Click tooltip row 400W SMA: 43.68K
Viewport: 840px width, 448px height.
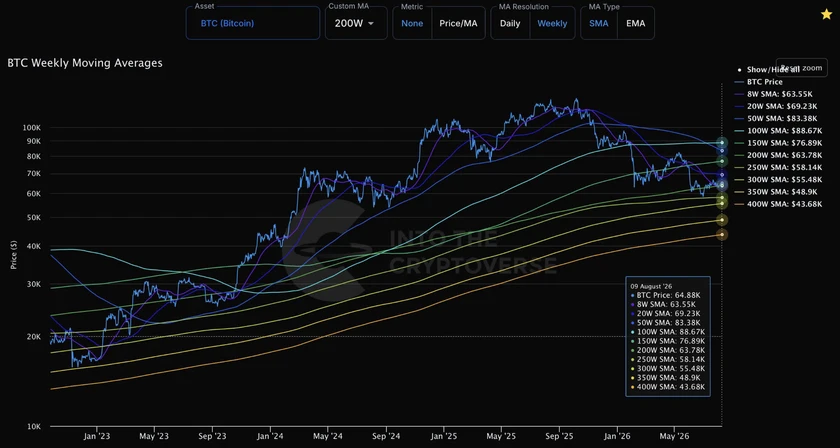[x=668, y=386]
